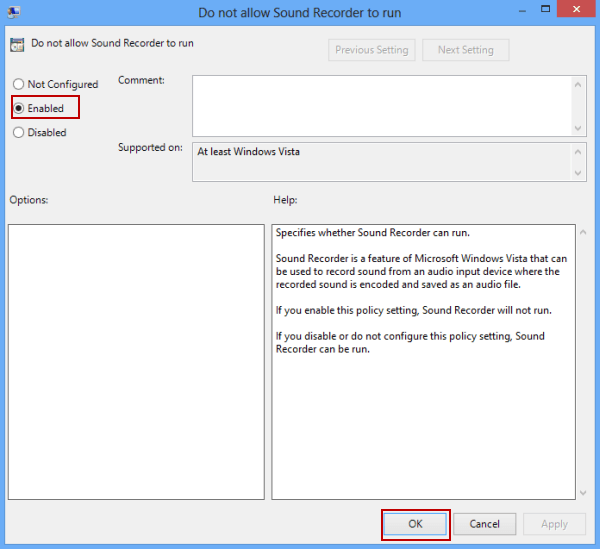The image size is (600, 549).
Task: Click inside the Comment text box
Action: coord(382,106)
